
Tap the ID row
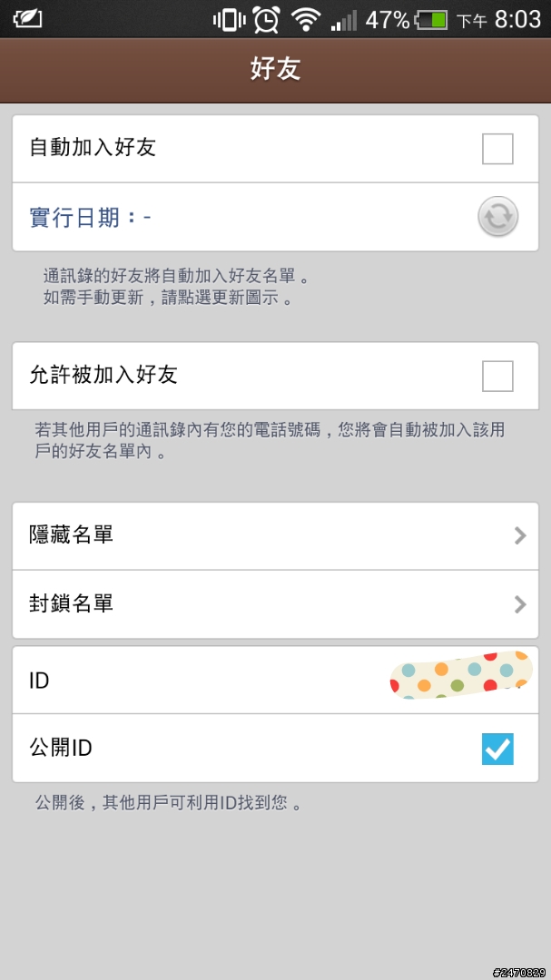pyautogui.click(x=275, y=680)
